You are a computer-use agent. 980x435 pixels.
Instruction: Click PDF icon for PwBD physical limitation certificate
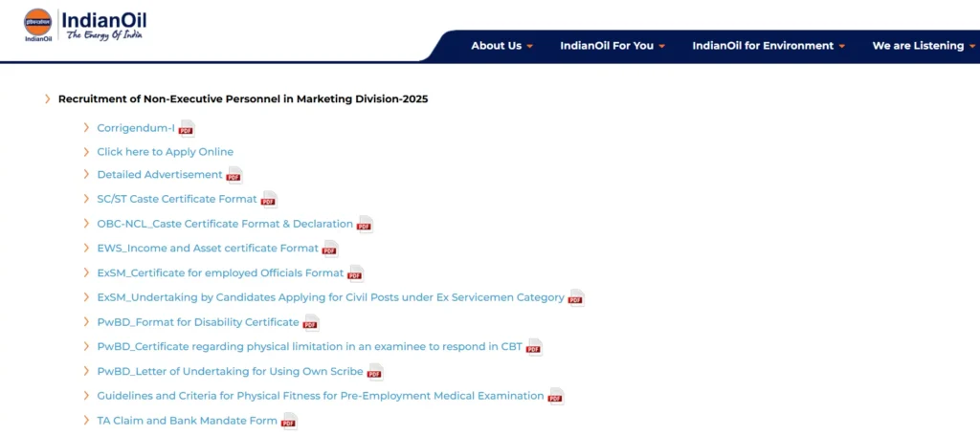(x=534, y=347)
